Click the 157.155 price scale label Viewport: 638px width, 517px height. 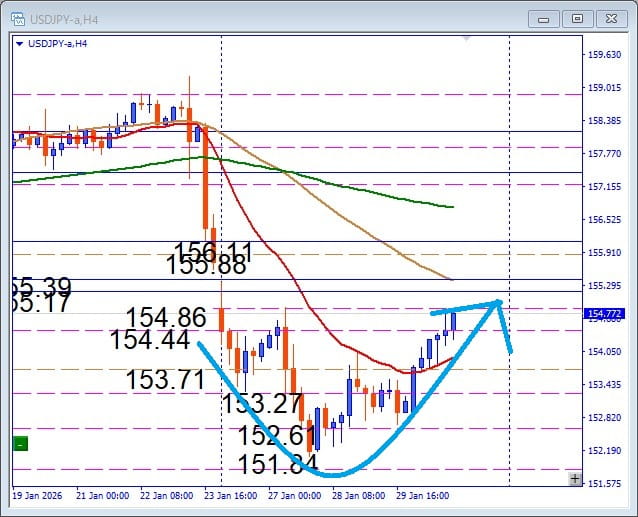click(x=605, y=186)
